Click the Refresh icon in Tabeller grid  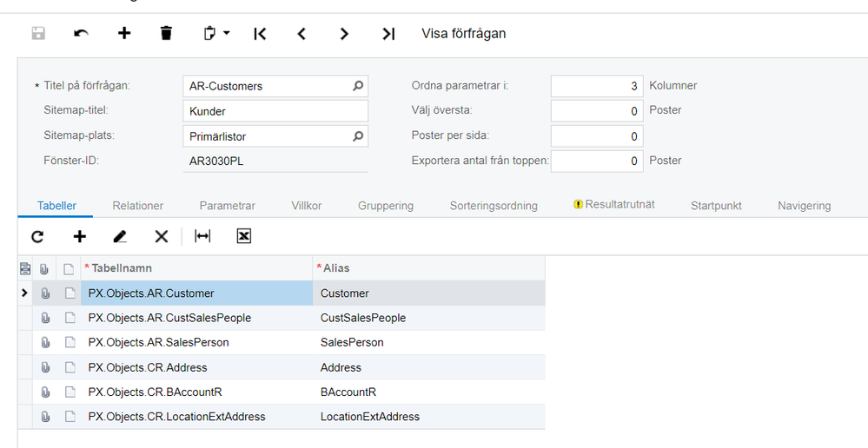pos(37,236)
